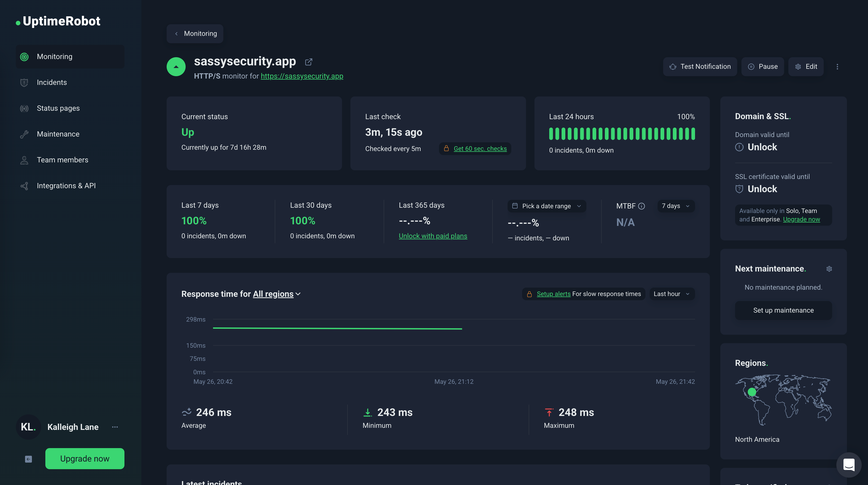Open the Pick a date range dropdown
The width and height of the screenshot is (868, 485).
click(x=547, y=206)
